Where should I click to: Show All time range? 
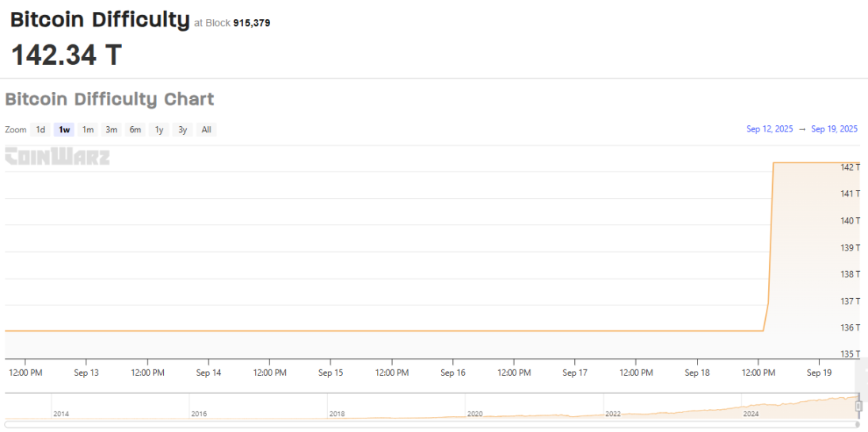206,130
